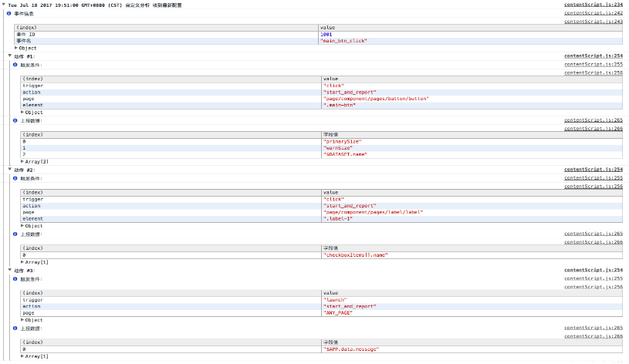Collapse the top timestamp log group
The image size is (629, 364).
point(5,5)
